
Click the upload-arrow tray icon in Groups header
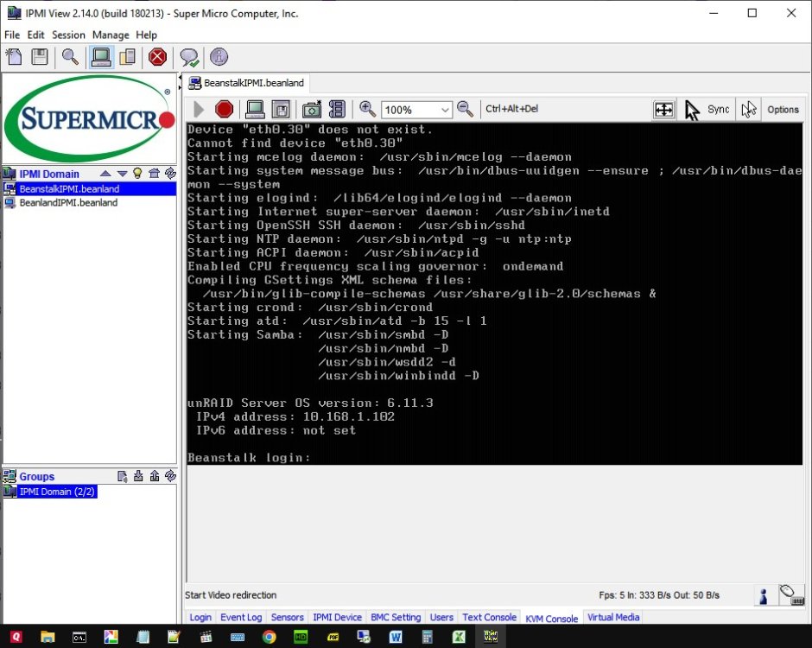tap(155, 476)
